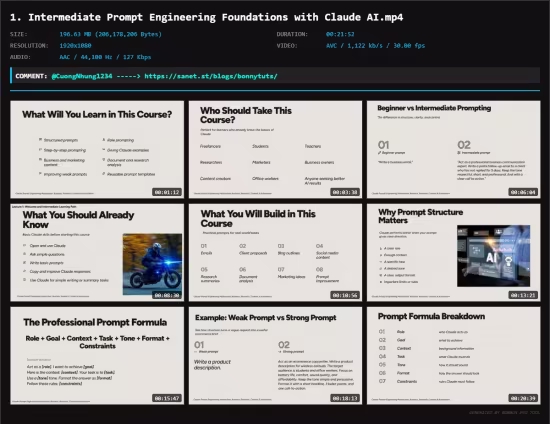The width and height of the screenshot is (550, 424).
Task: Open the 'Weak Prompt vs Strong Prompt' thumbnail
Action: point(275,356)
